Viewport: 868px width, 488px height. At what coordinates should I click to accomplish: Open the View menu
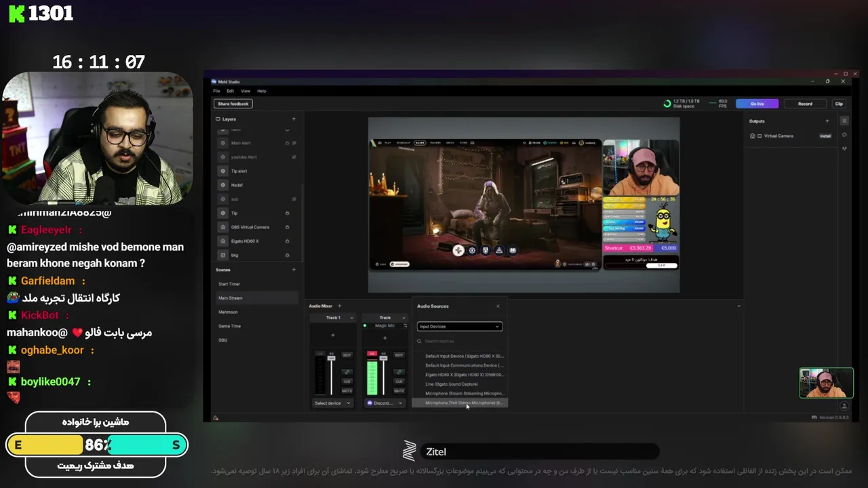point(245,91)
